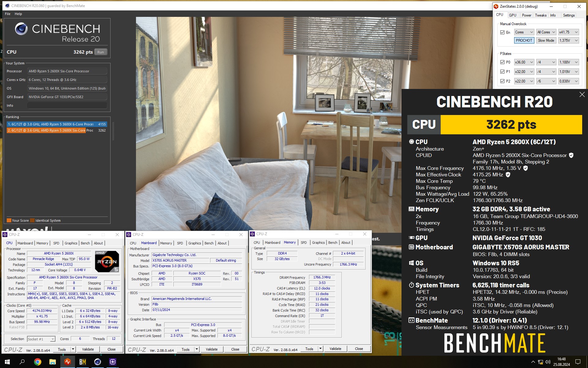Toggle the PROCHOT button
Image resolution: width=588 pixels, height=368 pixels.
click(524, 40)
